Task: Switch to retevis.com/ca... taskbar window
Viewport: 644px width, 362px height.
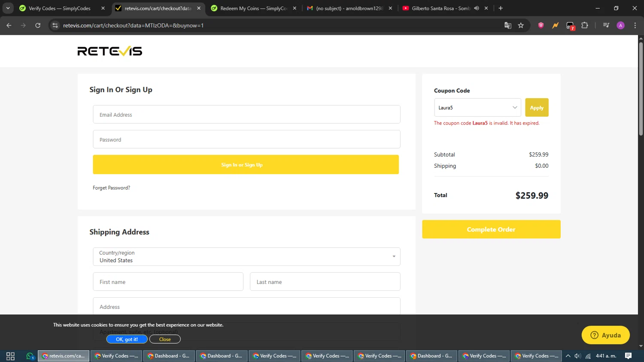Action: coord(64,356)
